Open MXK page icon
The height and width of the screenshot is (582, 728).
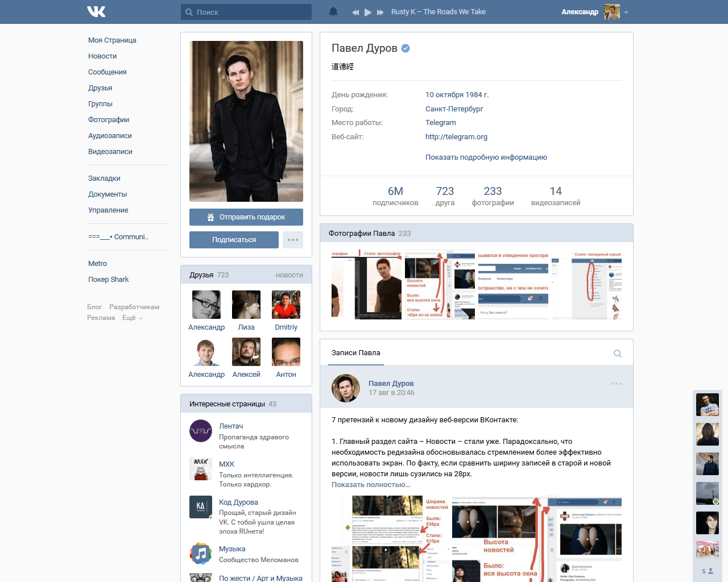tap(201, 469)
